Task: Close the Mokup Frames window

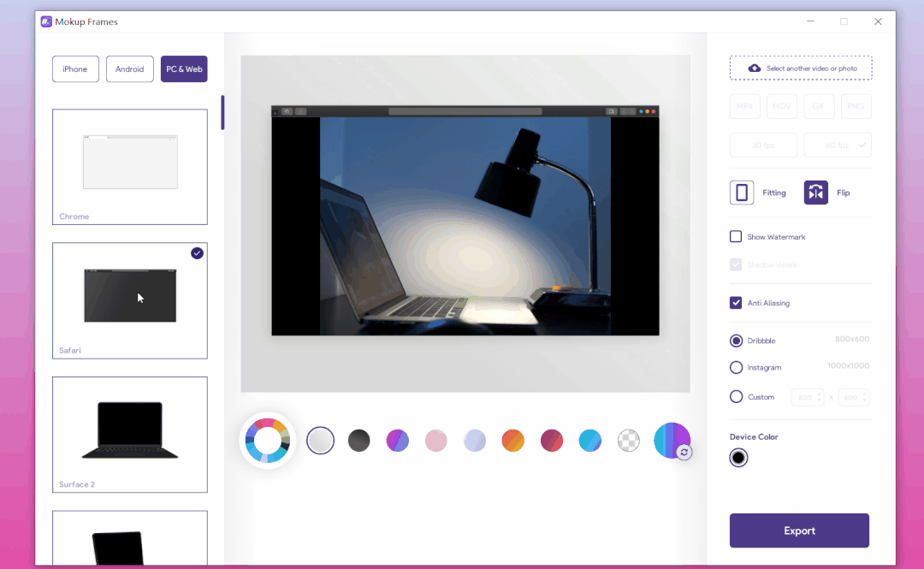Action: coord(878,21)
